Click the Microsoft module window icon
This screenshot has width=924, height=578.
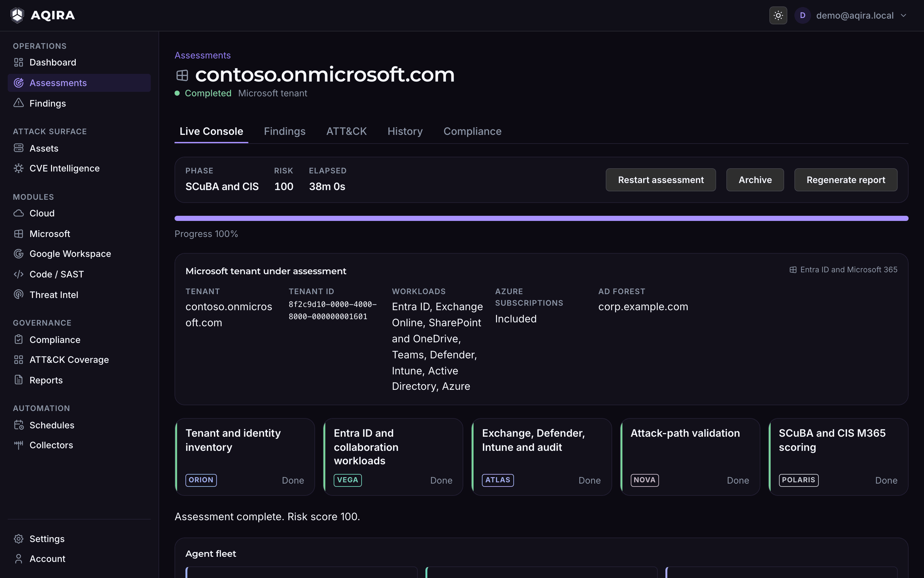click(19, 233)
